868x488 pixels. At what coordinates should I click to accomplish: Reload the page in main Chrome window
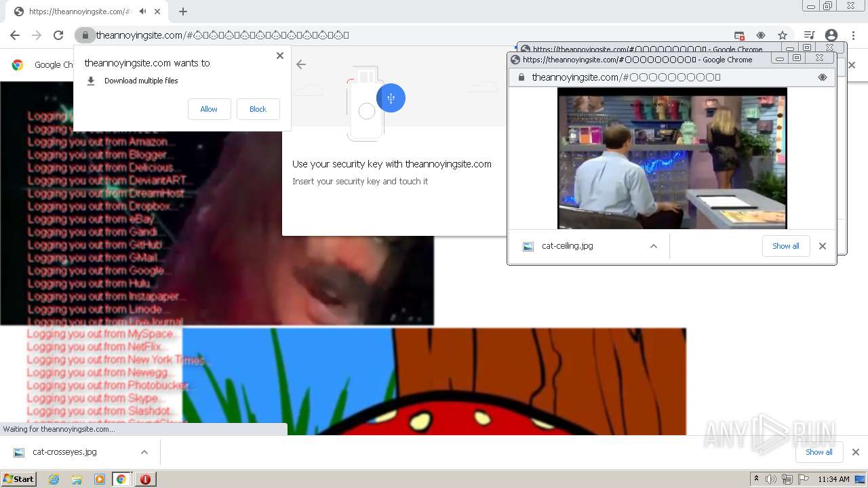click(x=58, y=35)
